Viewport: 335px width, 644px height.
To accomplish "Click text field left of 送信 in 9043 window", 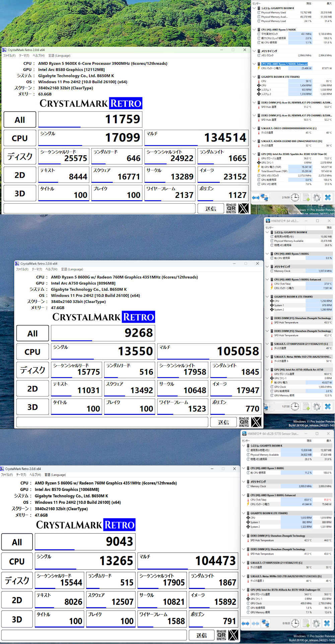I will [x=94, y=635].
